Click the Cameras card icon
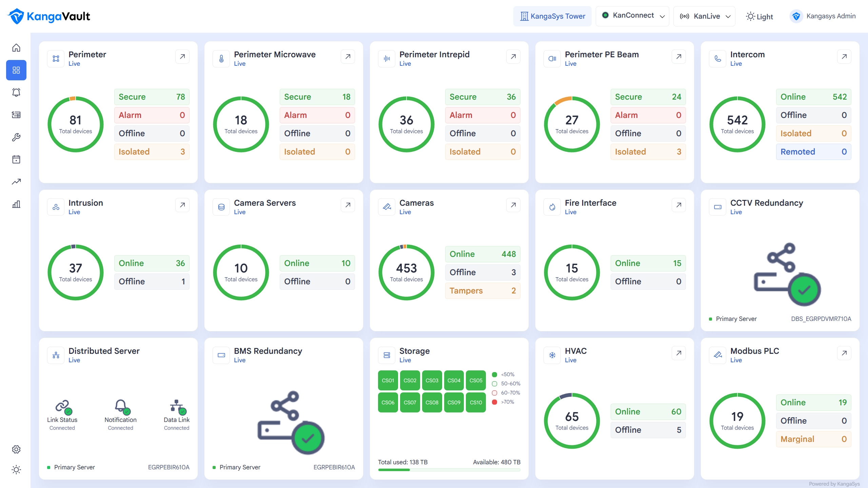The height and width of the screenshot is (488, 868). [387, 207]
